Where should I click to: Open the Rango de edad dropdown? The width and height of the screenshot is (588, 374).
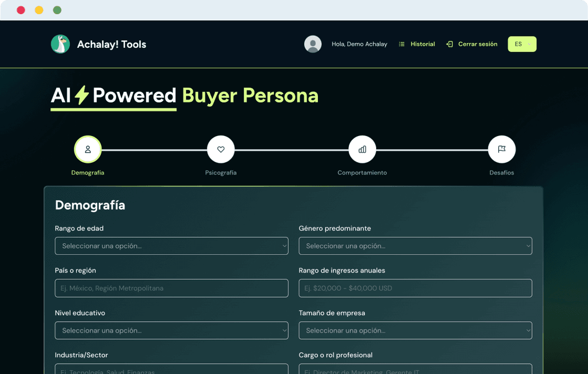171,246
